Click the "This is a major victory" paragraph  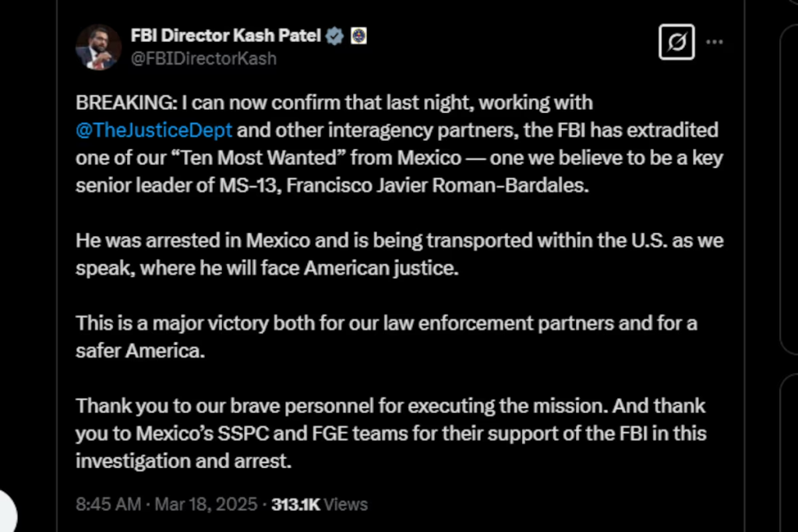[x=387, y=336]
